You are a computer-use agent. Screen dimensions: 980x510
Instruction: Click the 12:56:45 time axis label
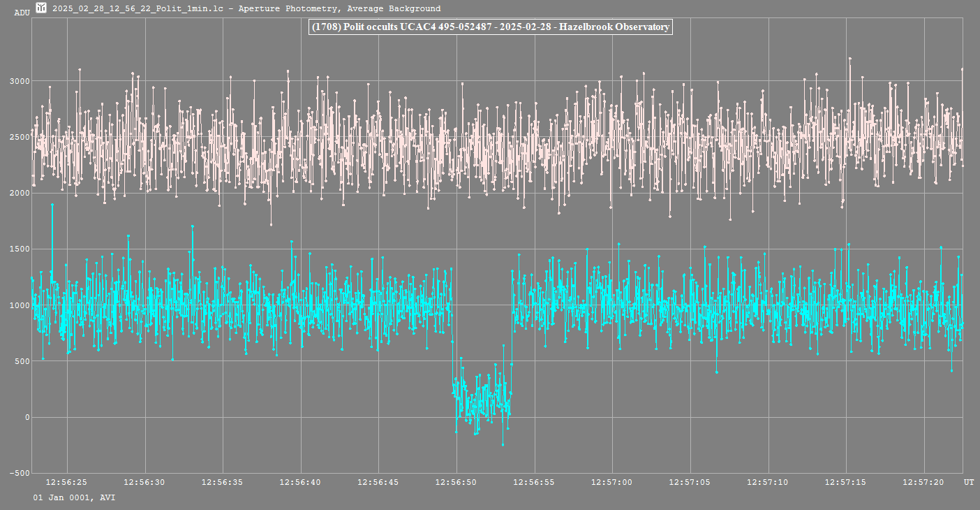[379, 482]
